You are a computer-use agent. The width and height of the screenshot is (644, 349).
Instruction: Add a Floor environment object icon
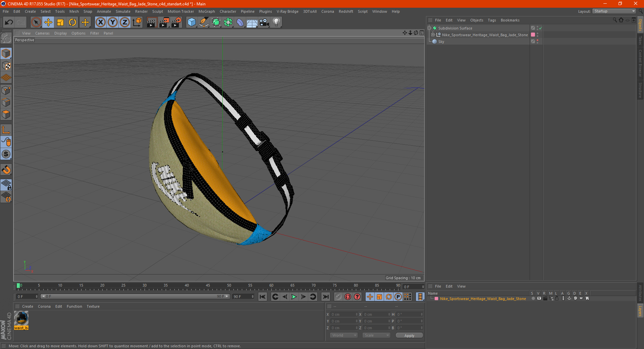coord(252,22)
